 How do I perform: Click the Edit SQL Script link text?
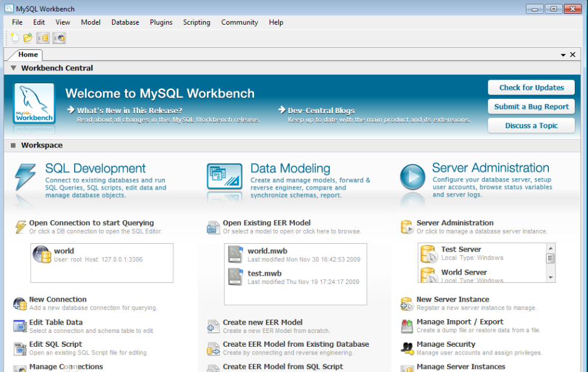[55, 344]
